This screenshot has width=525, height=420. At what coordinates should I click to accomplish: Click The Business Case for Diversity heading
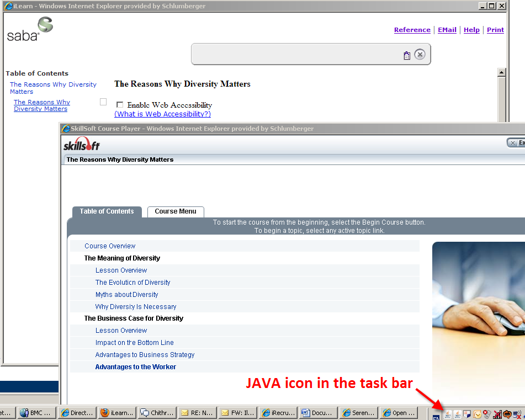pyautogui.click(x=134, y=318)
